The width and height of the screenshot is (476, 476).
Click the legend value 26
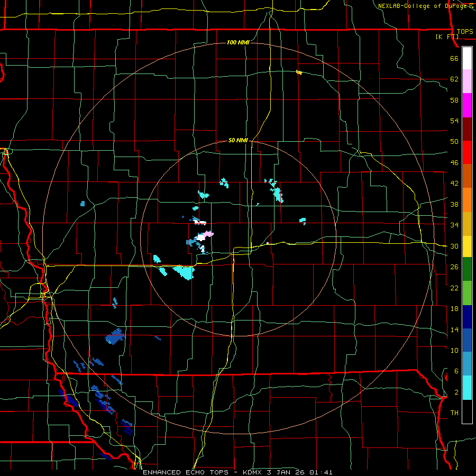pos(454,267)
